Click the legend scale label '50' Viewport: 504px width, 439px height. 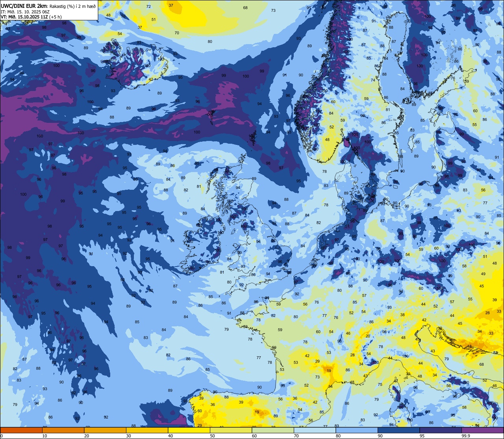(x=212, y=436)
